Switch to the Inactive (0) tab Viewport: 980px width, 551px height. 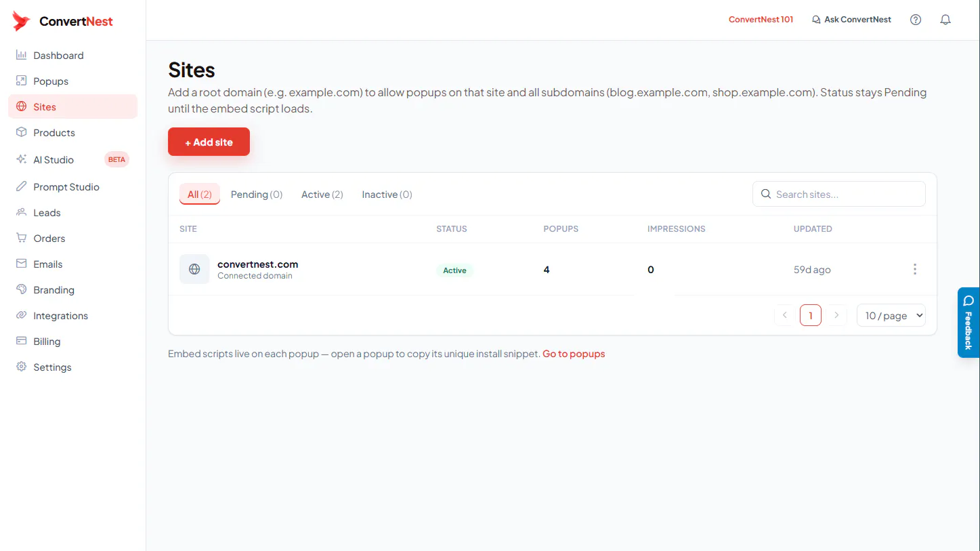click(387, 195)
